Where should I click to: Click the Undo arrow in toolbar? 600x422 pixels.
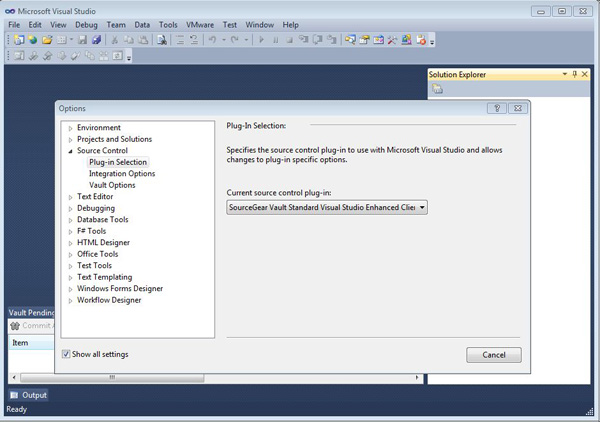click(x=212, y=40)
